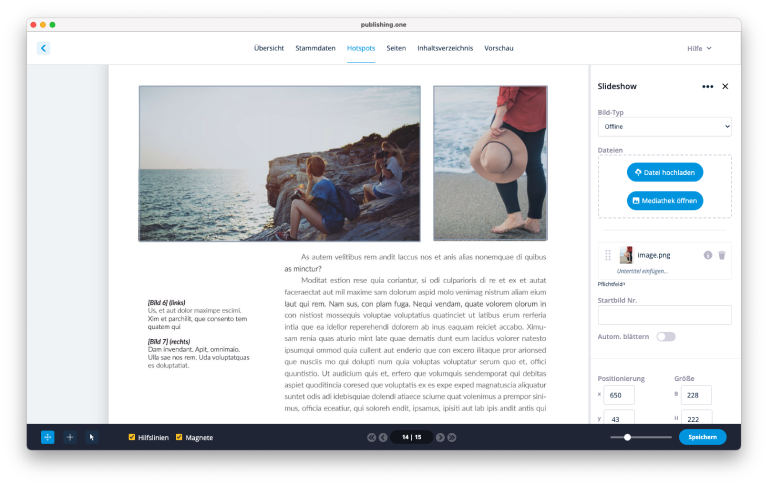
Task: Select the Hotspots tab
Action: [x=361, y=48]
